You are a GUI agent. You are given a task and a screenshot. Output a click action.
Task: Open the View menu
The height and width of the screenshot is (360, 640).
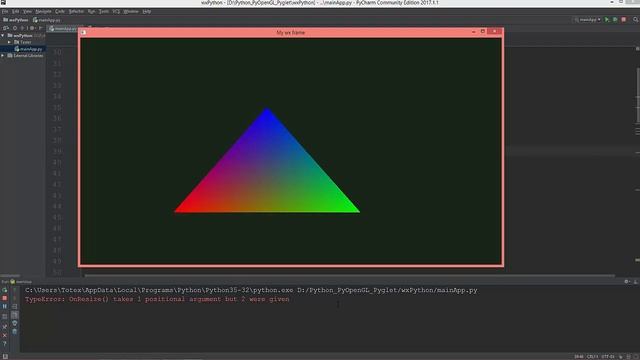27,11
